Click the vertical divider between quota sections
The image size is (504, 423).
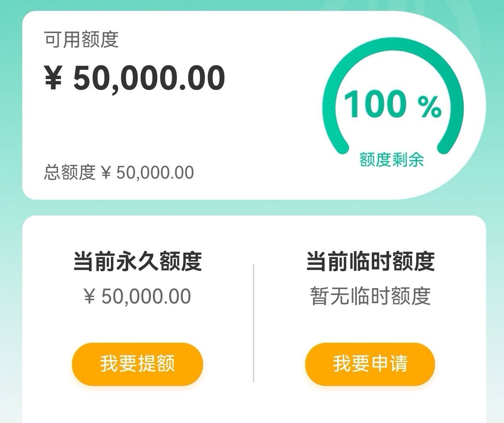pos(253,323)
